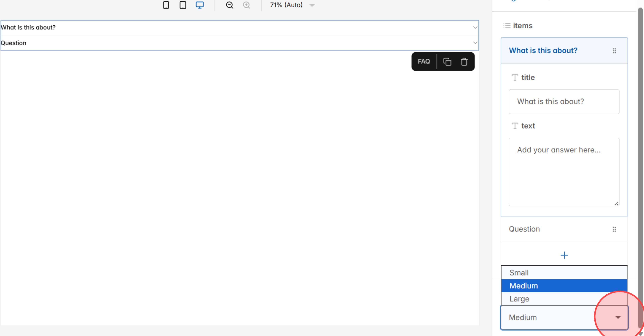This screenshot has width=644, height=336.
Task: Click the items list icon in the panel header
Action: [x=506, y=25]
